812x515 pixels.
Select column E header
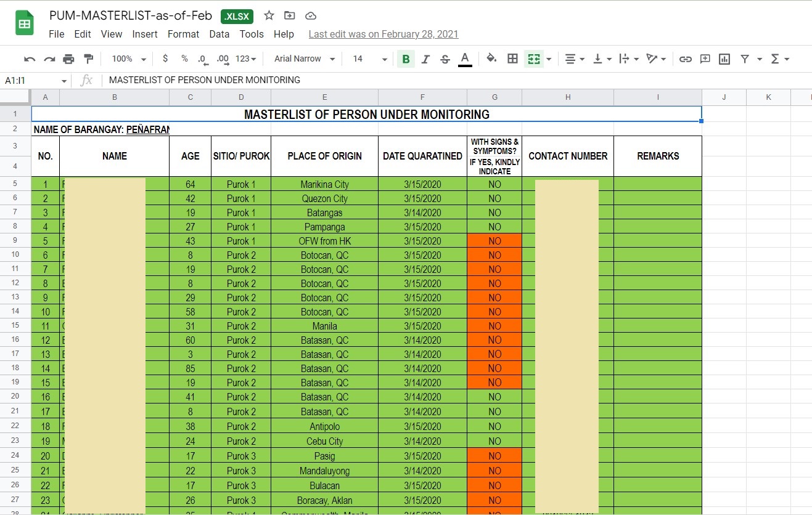(x=324, y=97)
